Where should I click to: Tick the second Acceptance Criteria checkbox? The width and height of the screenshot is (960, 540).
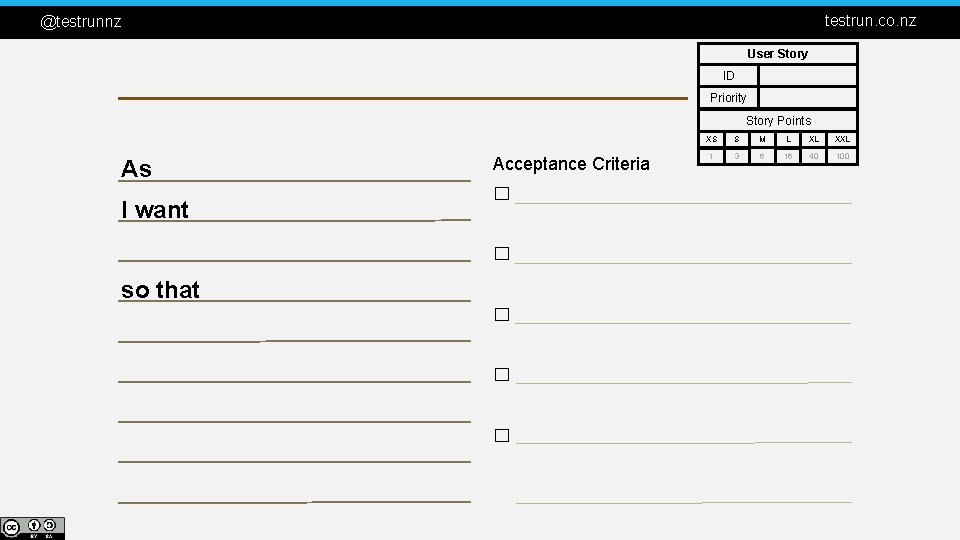coord(502,253)
